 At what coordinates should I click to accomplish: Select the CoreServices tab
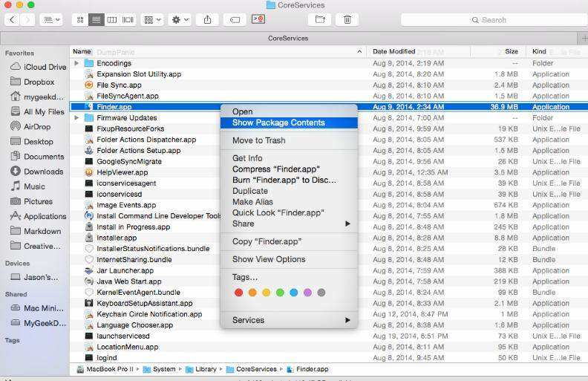pyautogui.click(x=288, y=39)
